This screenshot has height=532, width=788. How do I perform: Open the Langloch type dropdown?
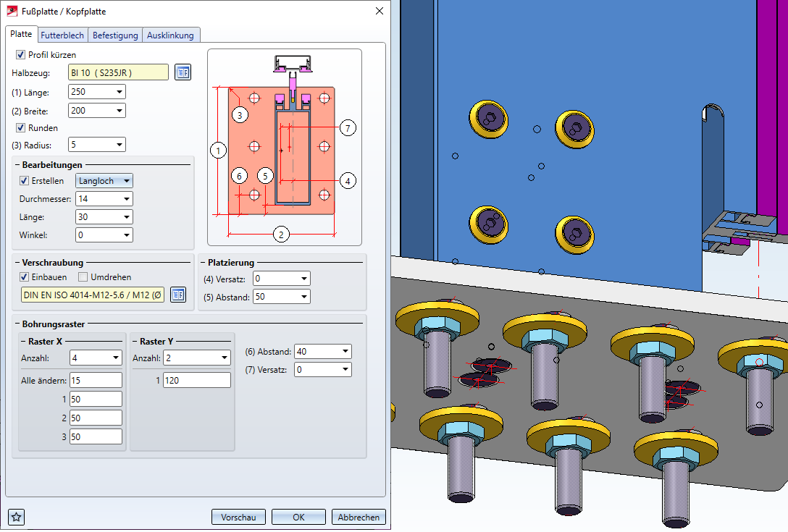[x=104, y=181]
